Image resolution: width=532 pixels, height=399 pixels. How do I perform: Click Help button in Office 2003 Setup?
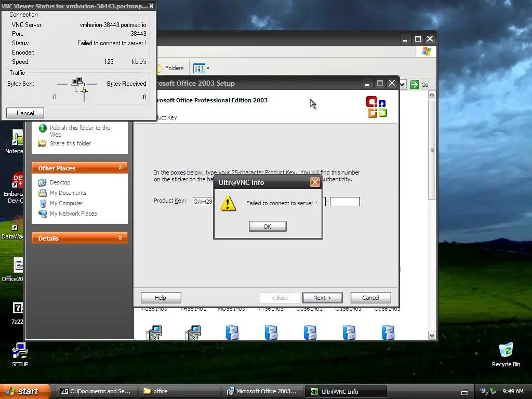tap(161, 298)
